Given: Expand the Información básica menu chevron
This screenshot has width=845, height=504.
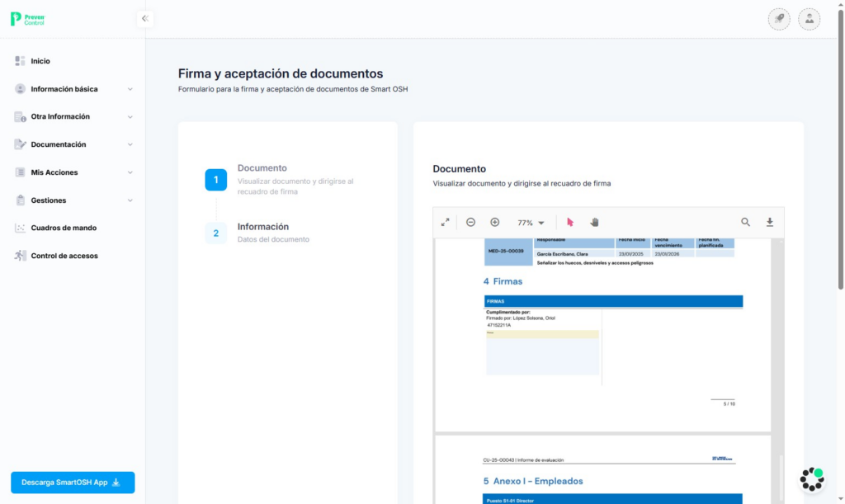Looking at the screenshot, I should (130, 89).
